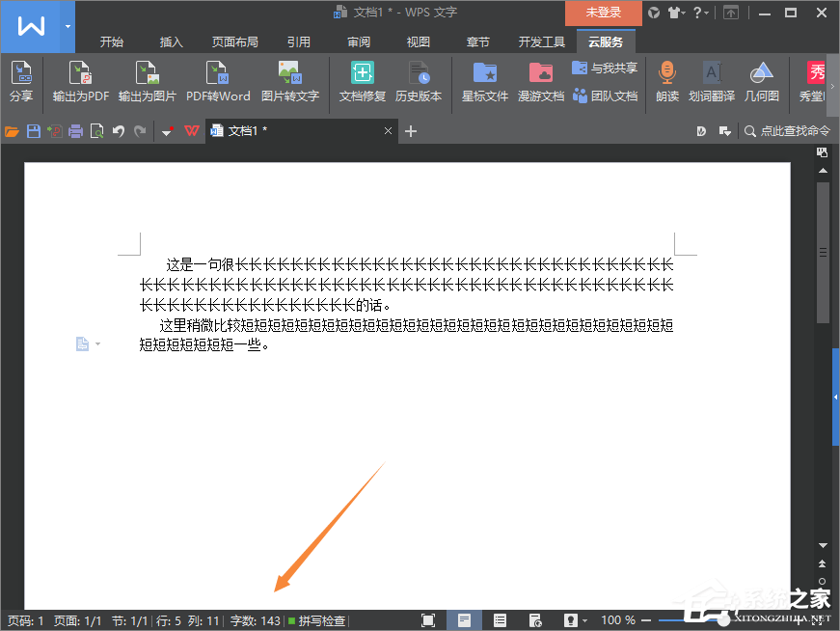This screenshot has width=840, height=631.
Task: Open 历史版本 version history
Action: coord(419,81)
